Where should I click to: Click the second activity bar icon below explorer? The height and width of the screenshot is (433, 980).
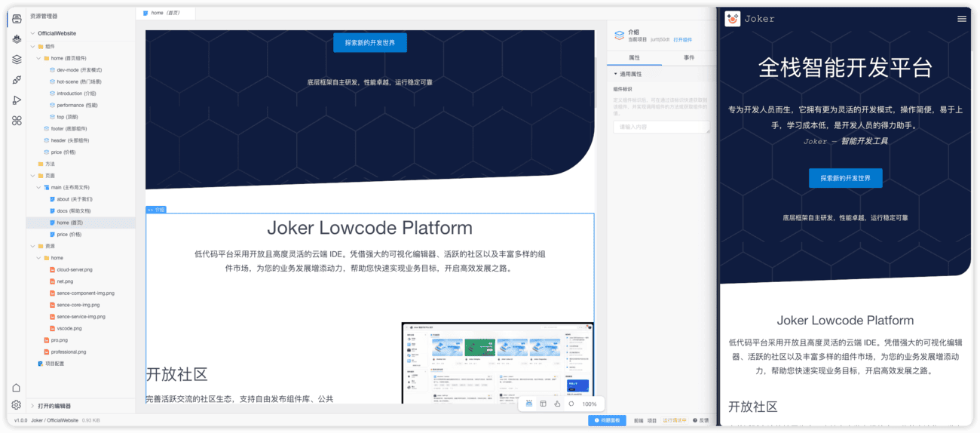point(17,39)
